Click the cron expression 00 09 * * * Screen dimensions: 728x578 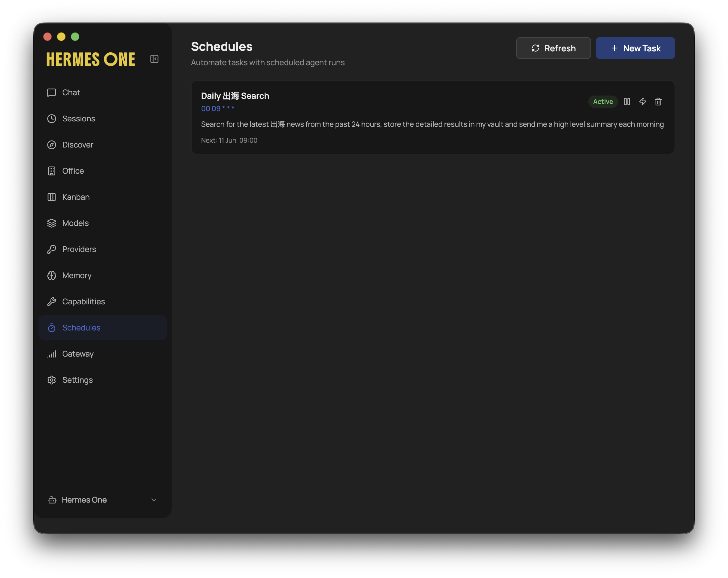click(x=218, y=108)
